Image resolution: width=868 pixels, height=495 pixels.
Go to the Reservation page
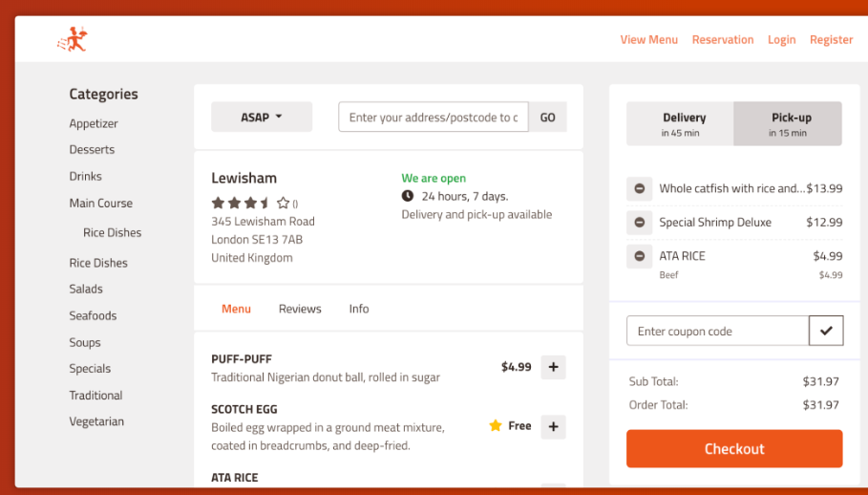(x=722, y=40)
